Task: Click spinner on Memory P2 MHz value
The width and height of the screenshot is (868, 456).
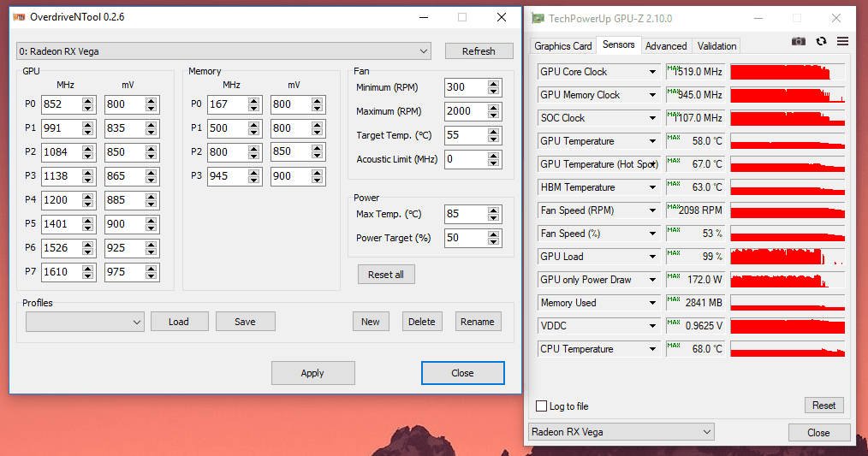Action: tap(253, 152)
